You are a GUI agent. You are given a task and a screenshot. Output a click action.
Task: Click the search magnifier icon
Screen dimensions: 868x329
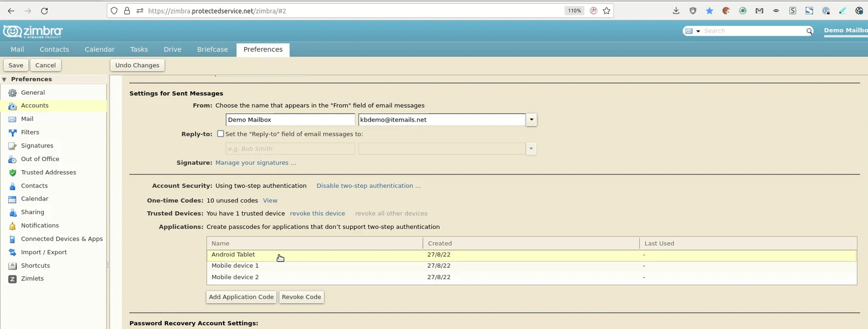point(809,31)
